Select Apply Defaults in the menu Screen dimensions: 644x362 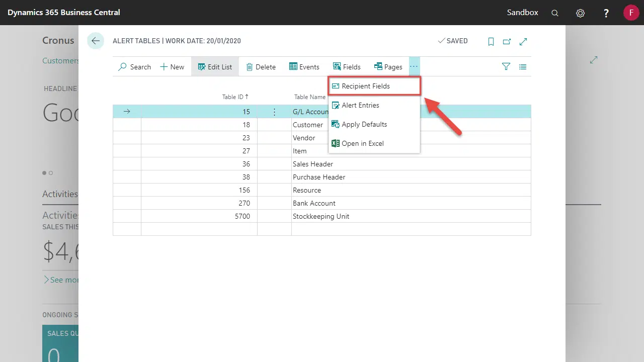click(364, 124)
